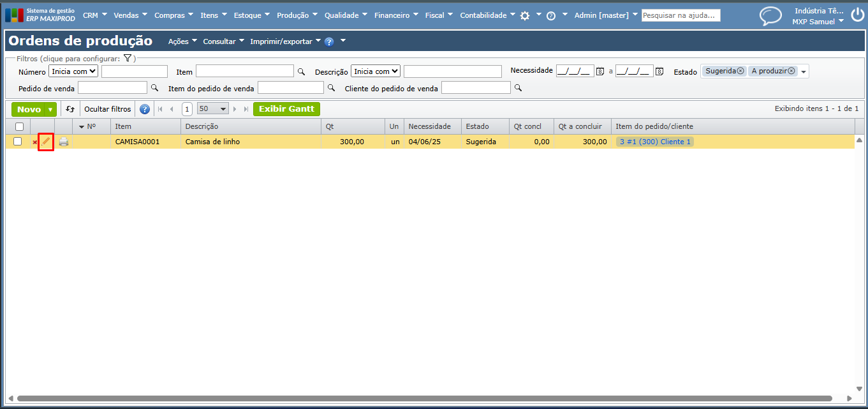Image resolution: width=868 pixels, height=409 pixels.
Task: Click the horizontal scrollbar at the bottom
Action: click(x=423, y=398)
